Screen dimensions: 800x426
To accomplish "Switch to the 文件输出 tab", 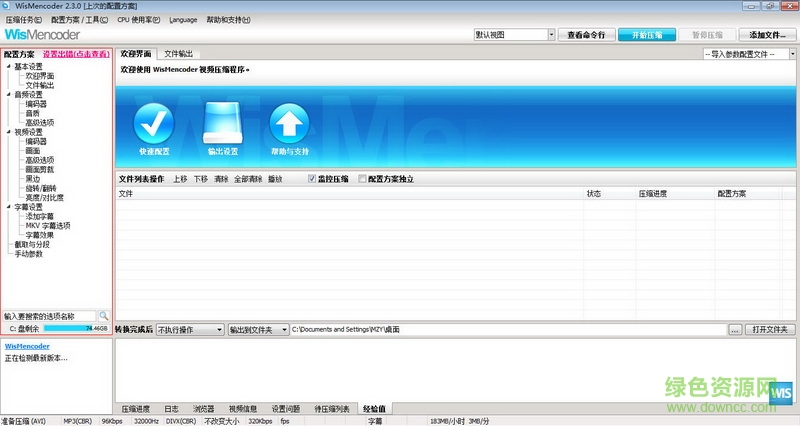I will click(x=179, y=53).
